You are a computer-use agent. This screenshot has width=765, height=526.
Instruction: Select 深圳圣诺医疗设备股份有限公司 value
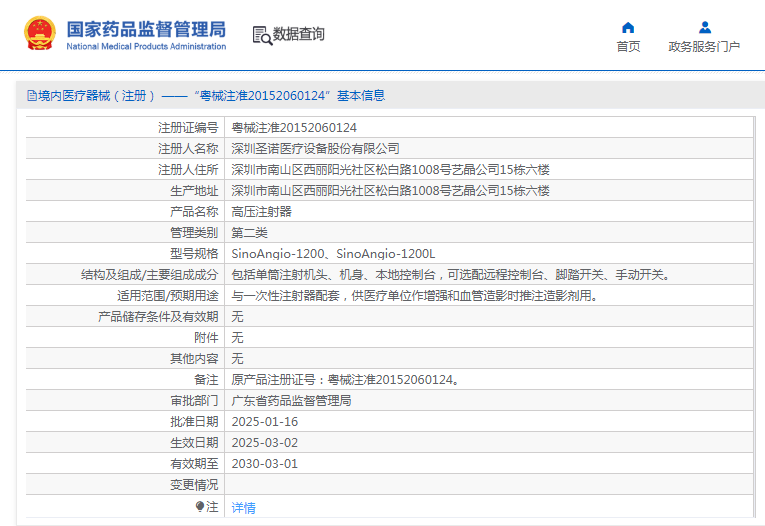pos(315,149)
